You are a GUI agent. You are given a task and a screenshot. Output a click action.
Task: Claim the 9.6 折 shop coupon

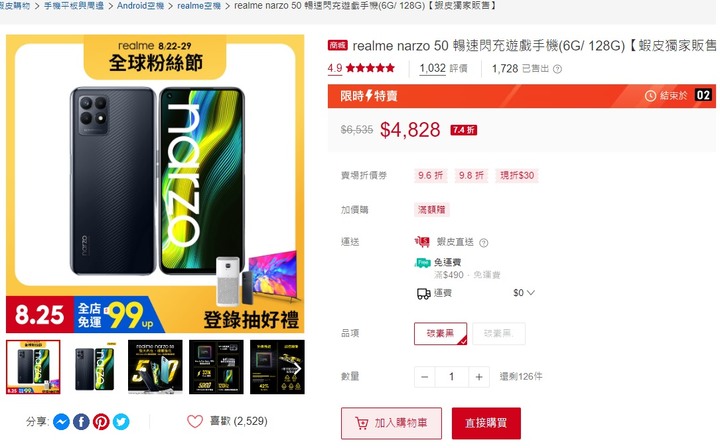[430, 175]
